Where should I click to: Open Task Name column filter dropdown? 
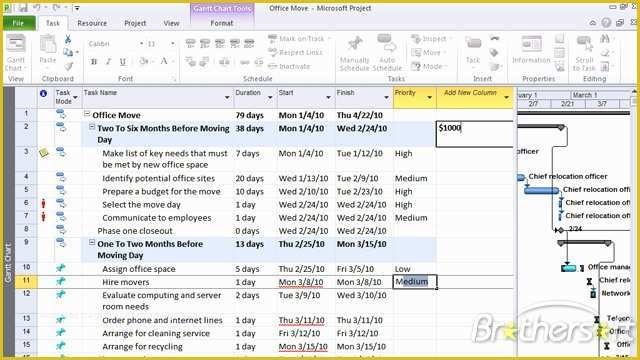[227, 98]
